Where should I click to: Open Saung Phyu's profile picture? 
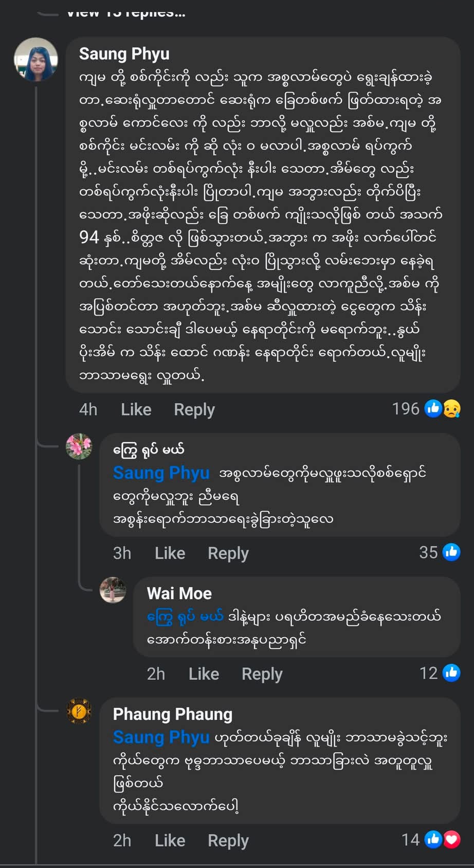click(x=35, y=59)
